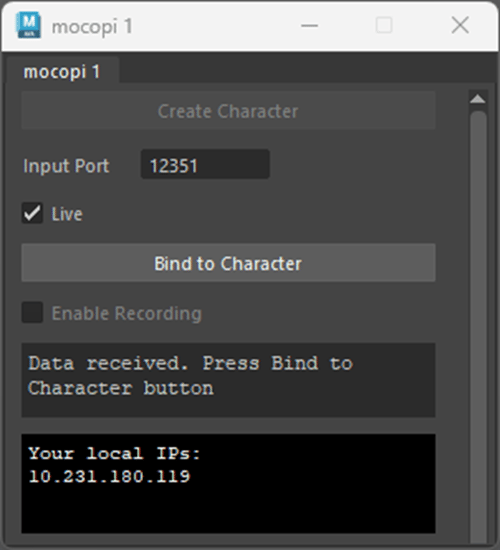This screenshot has width=500, height=550.
Task: Uncheck the Live checkbox
Action: pyautogui.click(x=32, y=213)
